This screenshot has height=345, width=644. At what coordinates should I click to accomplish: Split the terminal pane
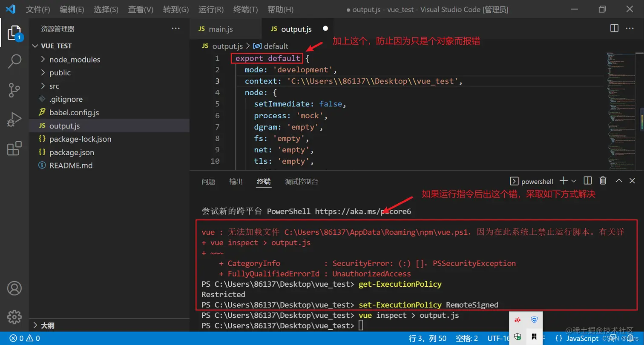(587, 180)
